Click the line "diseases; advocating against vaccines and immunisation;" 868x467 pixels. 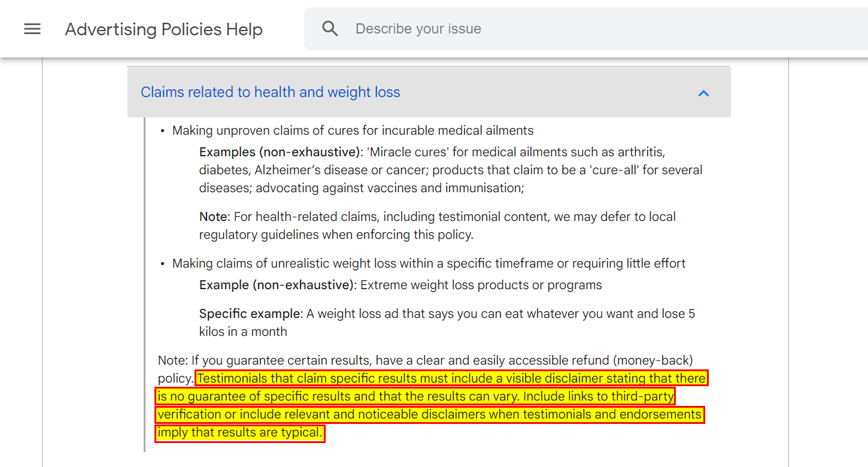[x=362, y=188]
